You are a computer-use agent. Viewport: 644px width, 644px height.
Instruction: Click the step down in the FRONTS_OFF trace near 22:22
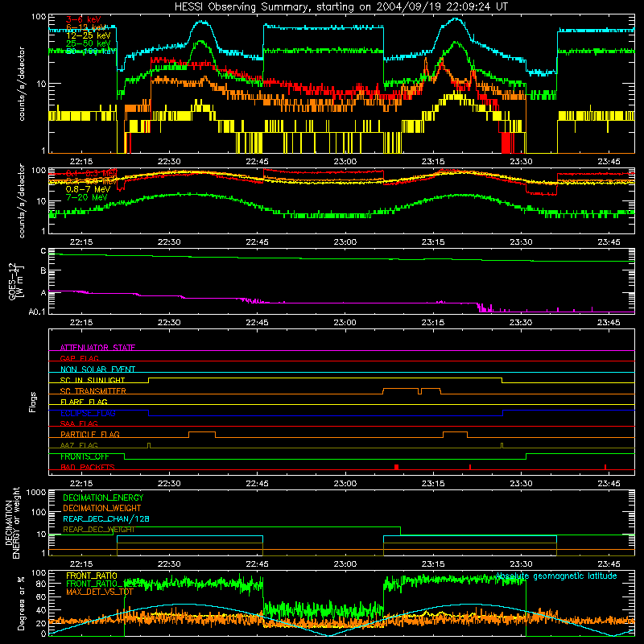(125, 456)
